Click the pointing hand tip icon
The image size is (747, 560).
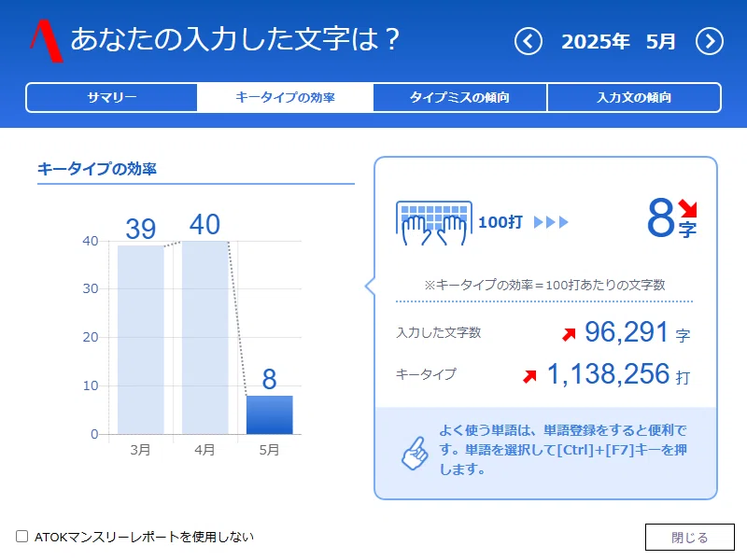point(415,453)
